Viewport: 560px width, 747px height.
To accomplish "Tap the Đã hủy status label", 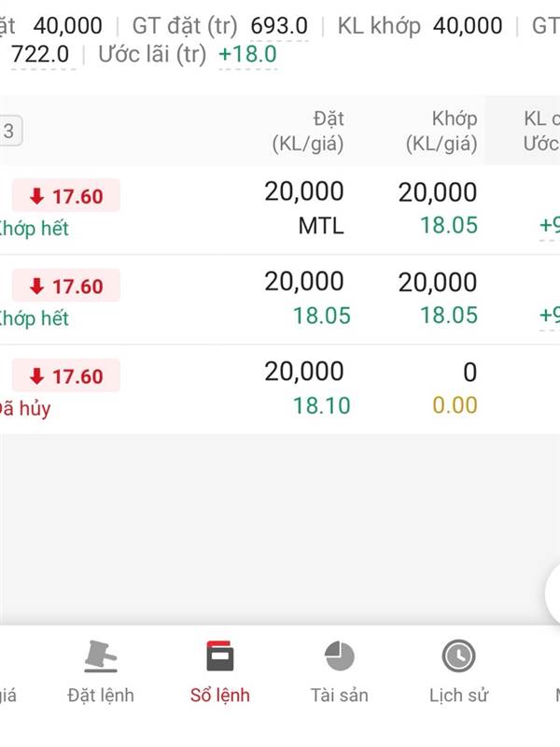I will [x=26, y=408].
